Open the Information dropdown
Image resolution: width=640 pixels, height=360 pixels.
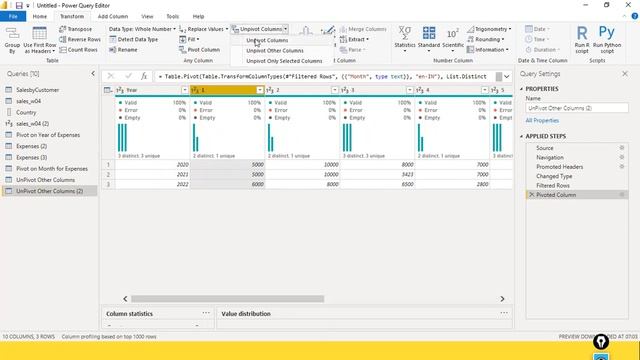pos(487,49)
